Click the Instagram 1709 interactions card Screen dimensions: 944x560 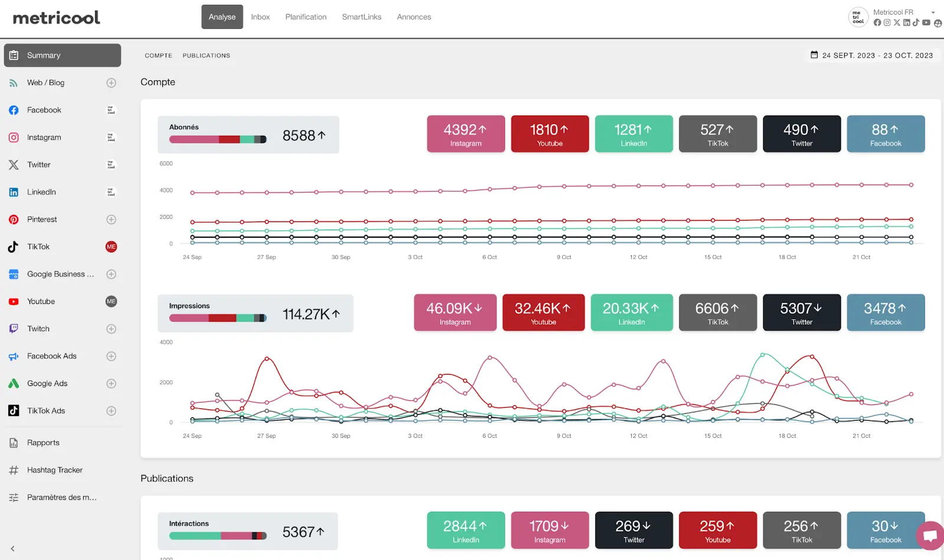(x=550, y=530)
